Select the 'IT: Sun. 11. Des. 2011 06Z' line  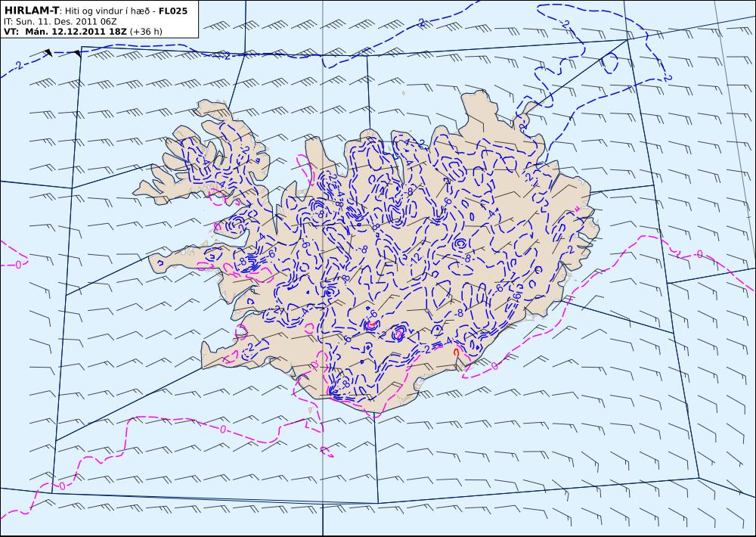(60, 22)
